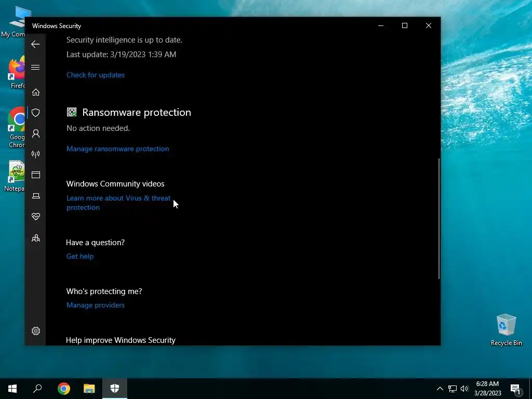Select the Notepad++ desktop shortcut
Image resolution: width=532 pixels, height=399 pixels.
15,177
